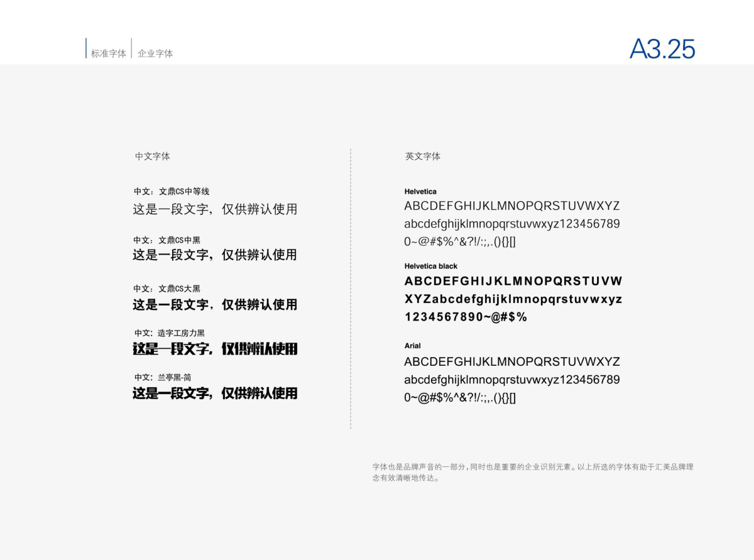Click lowercase alphabet line under Arial
Screen dimensions: 754x560
tap(511, 380)
